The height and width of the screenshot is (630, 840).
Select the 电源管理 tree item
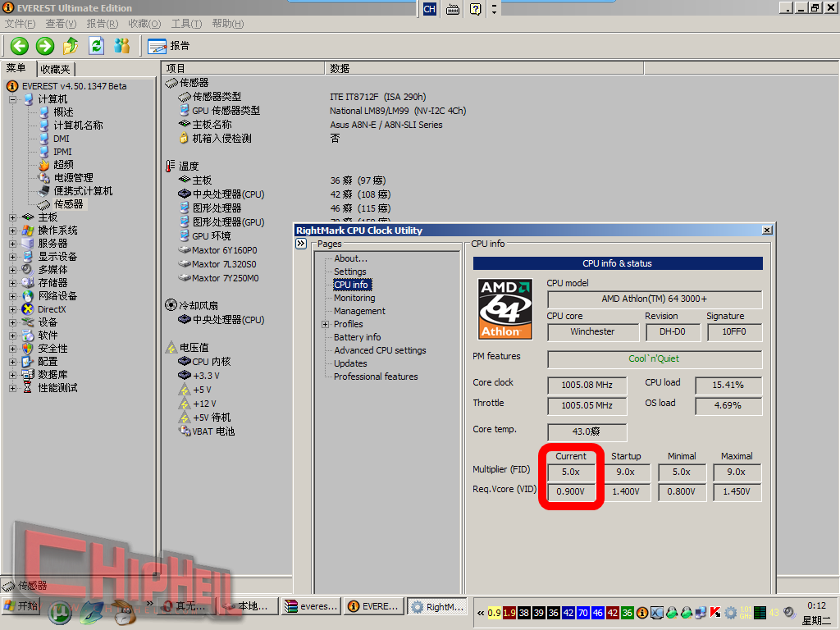click(73, 178)
